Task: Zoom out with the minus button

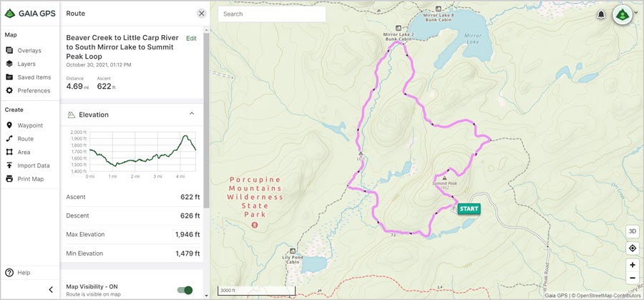Action: point(633,278)
